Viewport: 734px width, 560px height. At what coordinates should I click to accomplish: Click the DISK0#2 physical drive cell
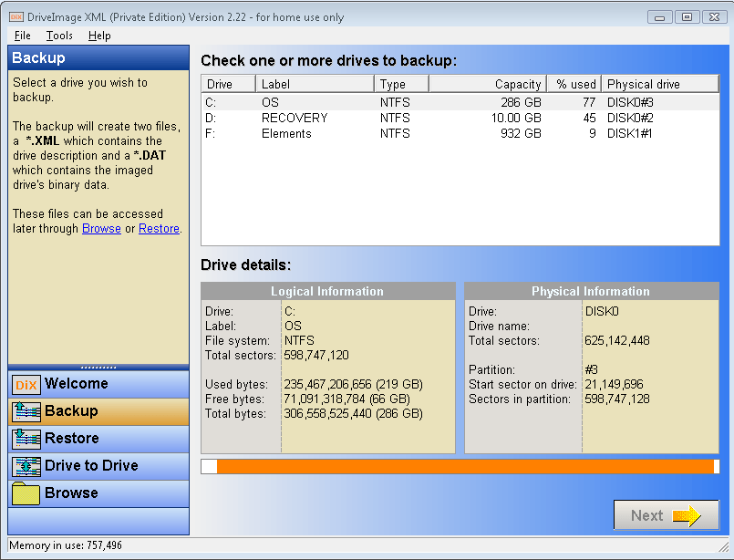[630, 118]
